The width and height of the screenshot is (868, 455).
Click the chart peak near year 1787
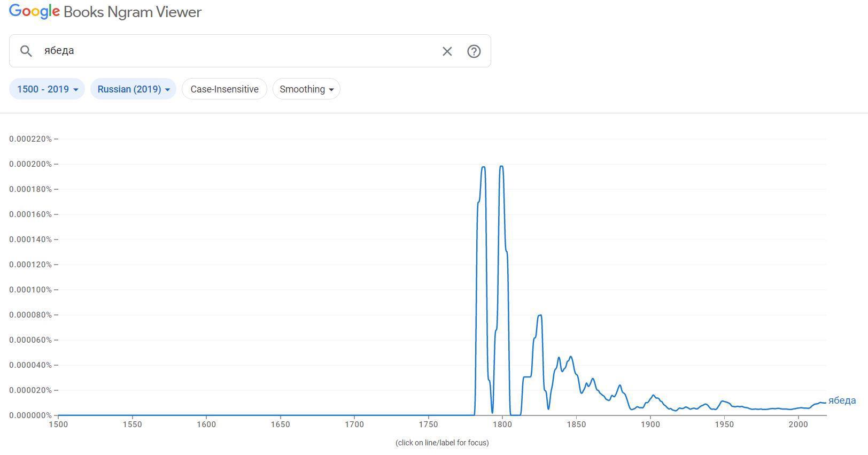click(x=483, y=167)
